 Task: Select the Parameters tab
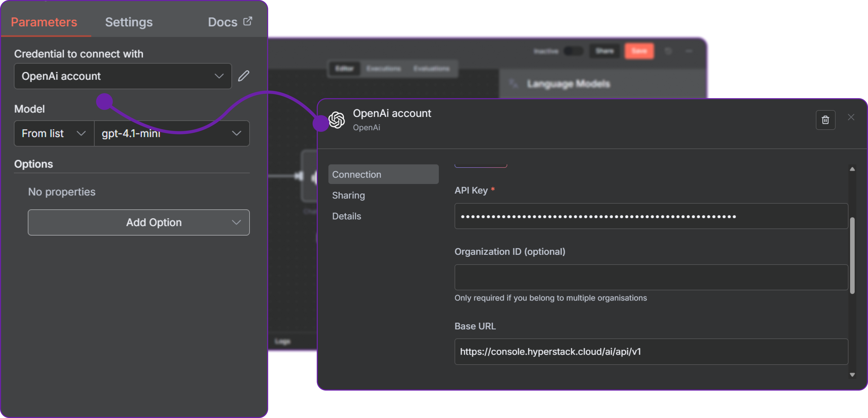[x=44, y=22]
